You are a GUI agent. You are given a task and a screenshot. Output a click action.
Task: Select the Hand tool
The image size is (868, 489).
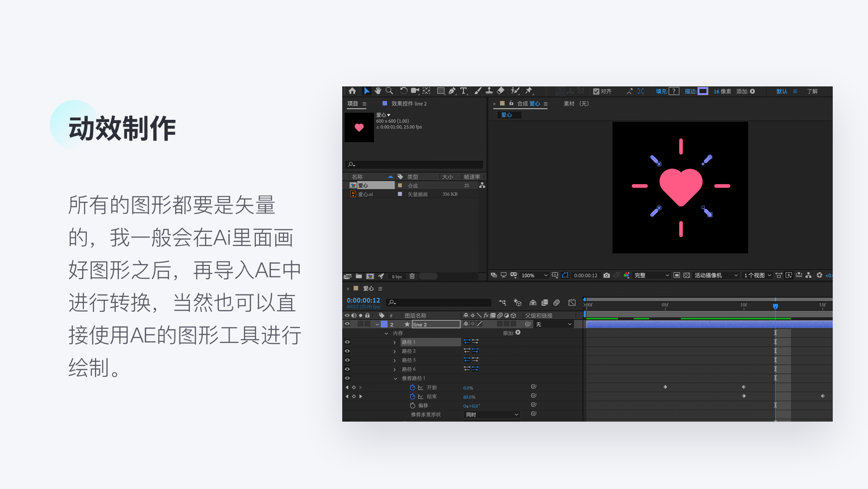[378, 91]
